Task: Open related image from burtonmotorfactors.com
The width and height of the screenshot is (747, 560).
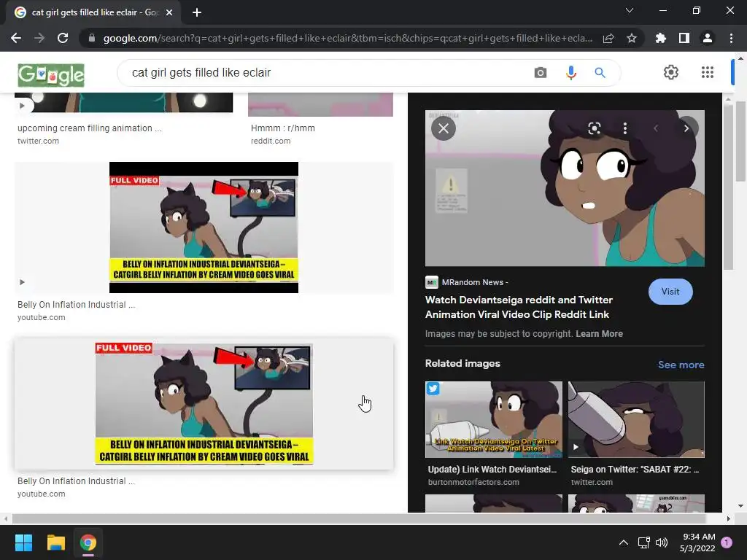Action: coord(494,419)
